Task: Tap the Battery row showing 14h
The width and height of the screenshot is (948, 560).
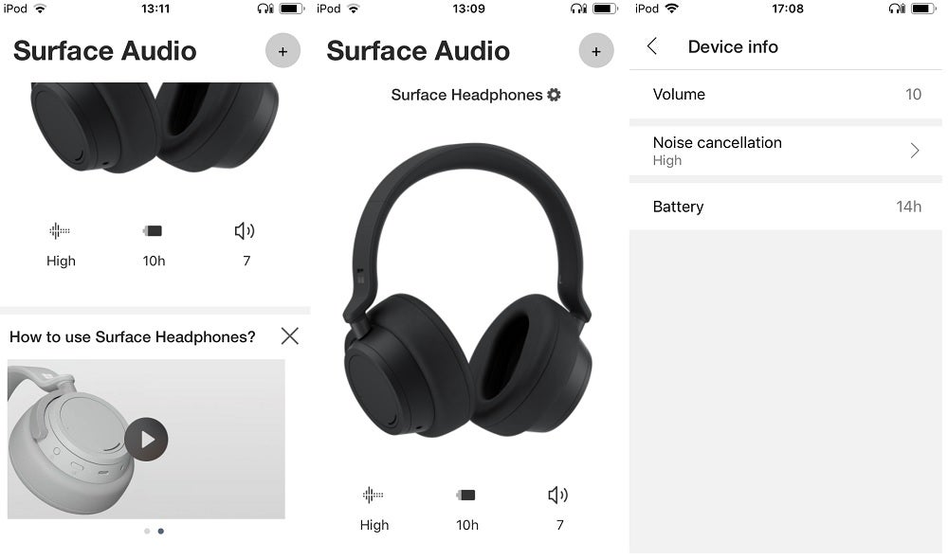Action: pos(785,207)
